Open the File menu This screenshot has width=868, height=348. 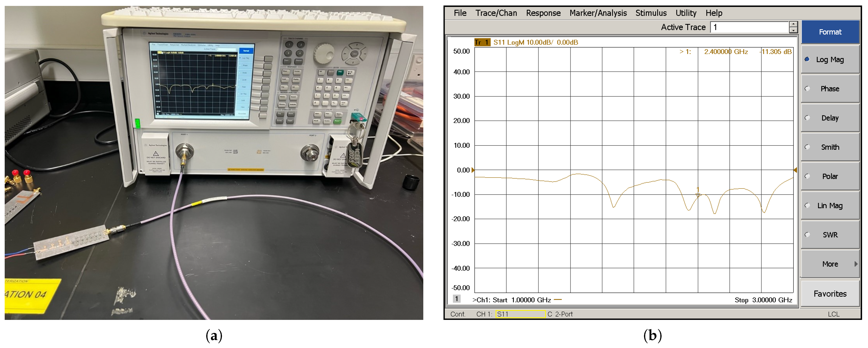pyautogui.click(x=460, y=13)
